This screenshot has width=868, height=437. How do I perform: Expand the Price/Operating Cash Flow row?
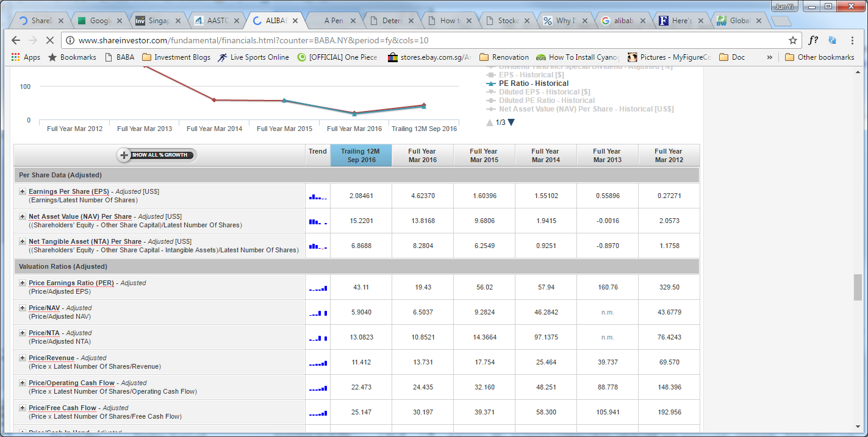(23, 383)
